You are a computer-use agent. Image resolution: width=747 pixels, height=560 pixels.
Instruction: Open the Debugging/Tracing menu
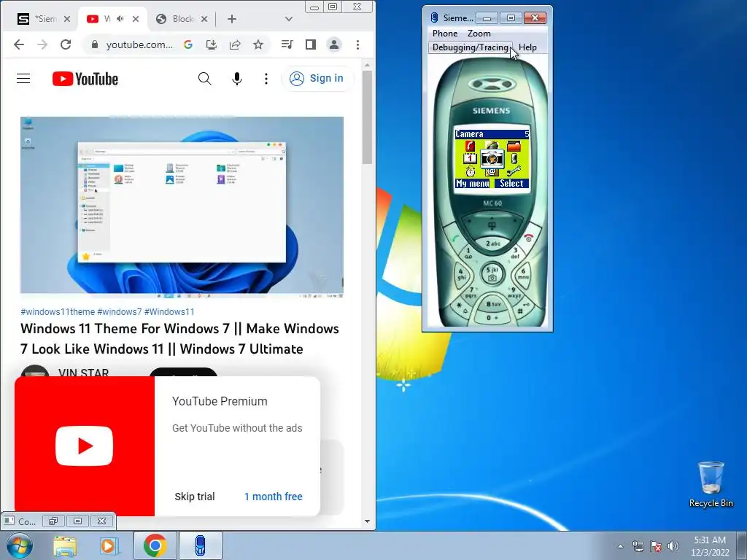(471, 47)
